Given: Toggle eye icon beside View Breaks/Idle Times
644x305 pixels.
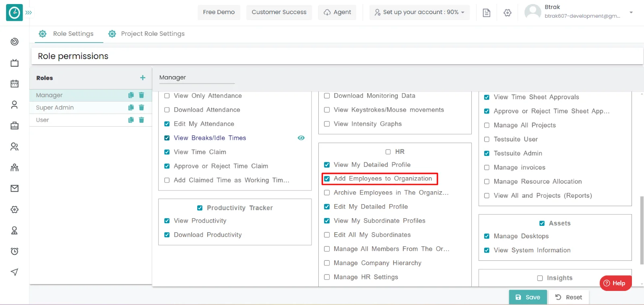Looking at the screenshot, I should click(301, 138).
